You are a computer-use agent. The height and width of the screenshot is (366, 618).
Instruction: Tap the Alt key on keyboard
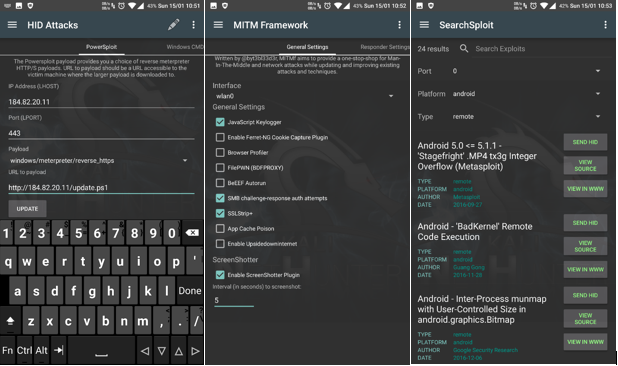coord(41,350)
